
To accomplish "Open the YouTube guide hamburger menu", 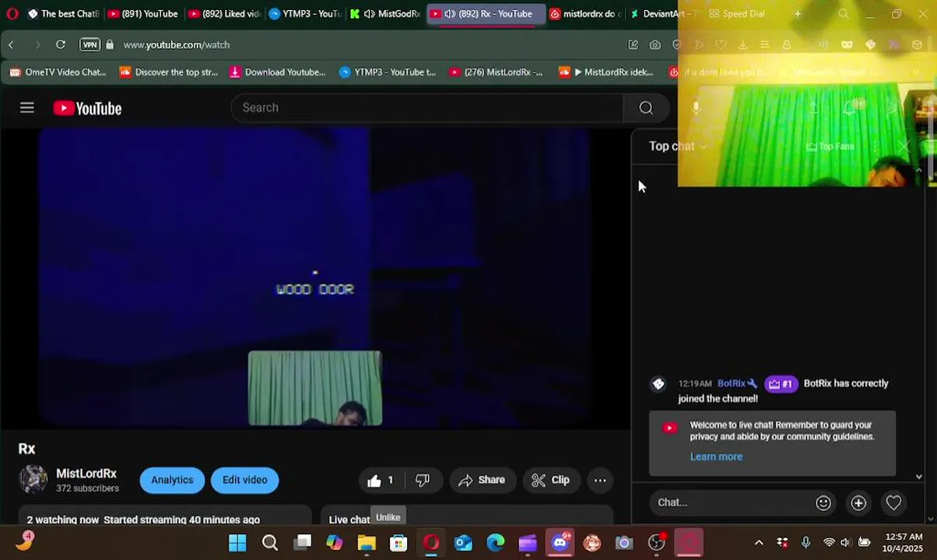I will click(x=27, y=108).
